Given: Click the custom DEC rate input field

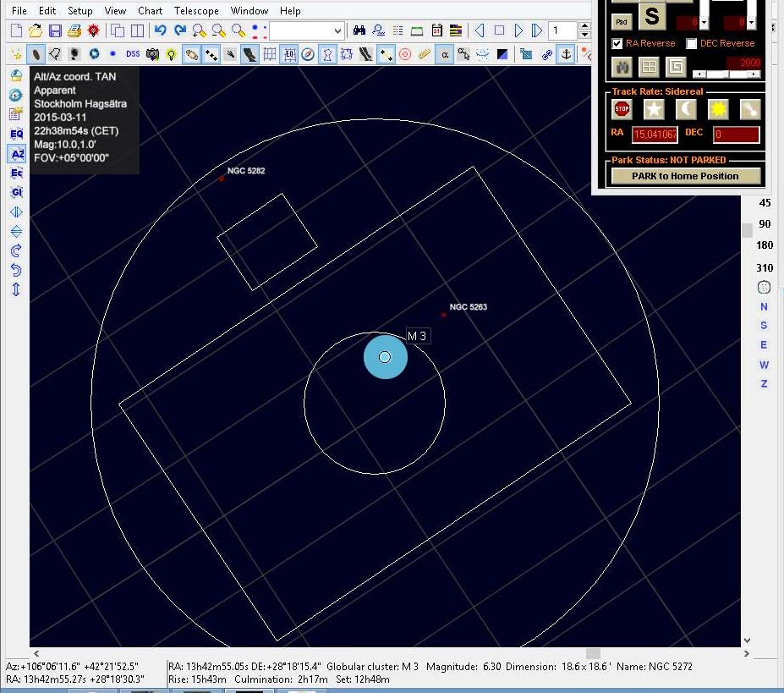Looking at the screenshot, I should [736, 134].
